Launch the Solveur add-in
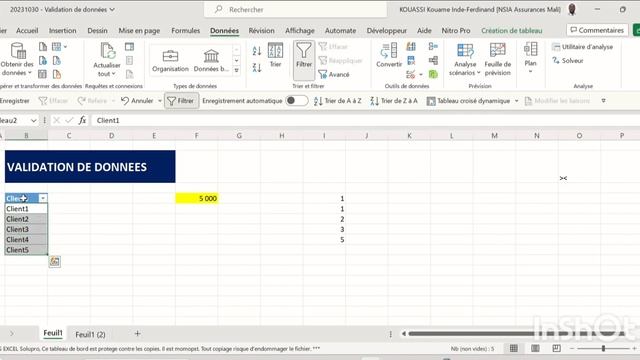 pyautogui.click(x=568, y=60)
